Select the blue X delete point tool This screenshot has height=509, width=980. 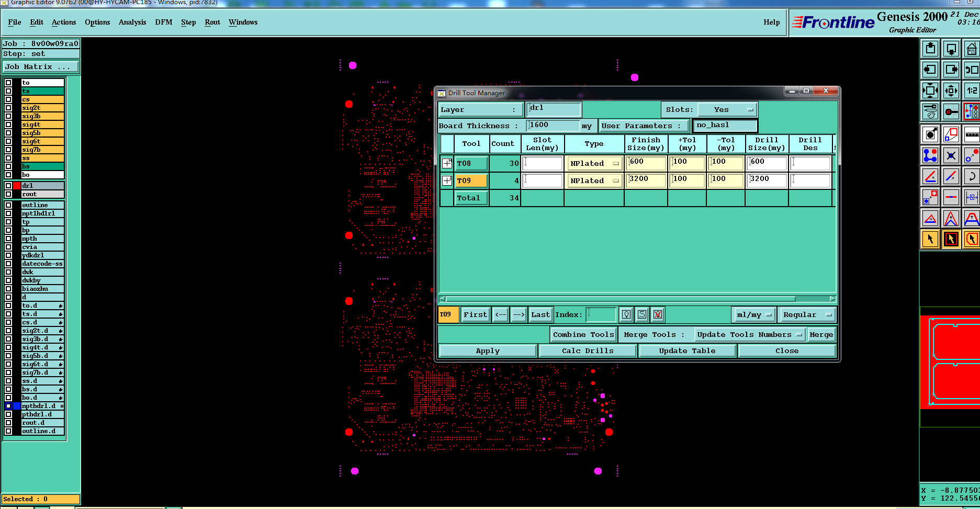[x=951, y=155]
